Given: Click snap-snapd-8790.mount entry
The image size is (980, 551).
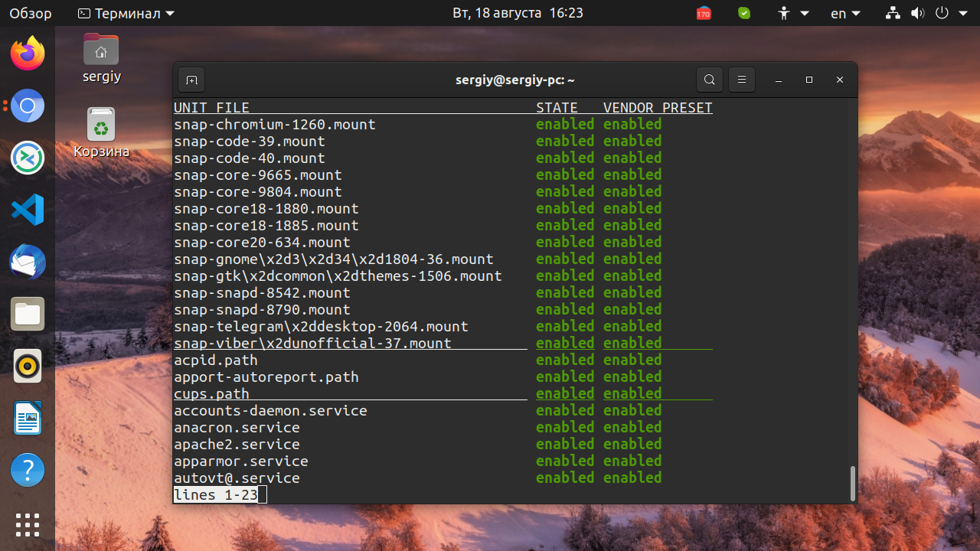Looking at the screenshot, I should coord(262,309).
